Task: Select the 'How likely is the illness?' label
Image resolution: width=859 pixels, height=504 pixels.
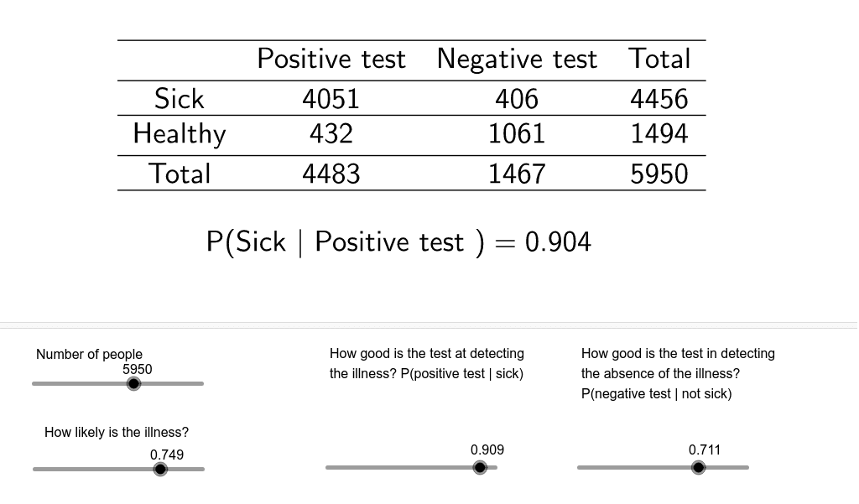Action: (116, 432)
